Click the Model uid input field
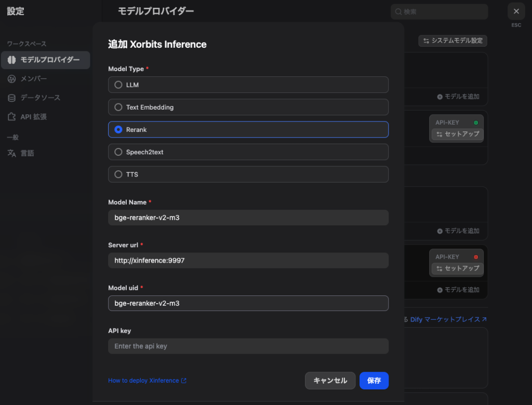 coord(248,303)
